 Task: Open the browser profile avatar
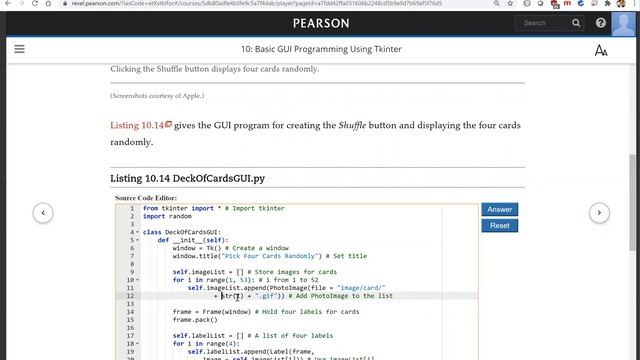point(621,3)
